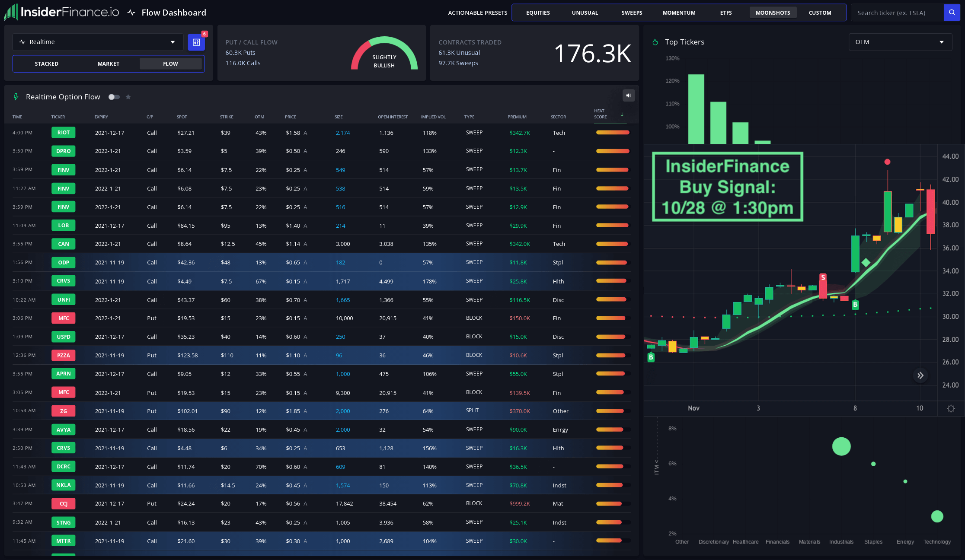Click the RIOT row heat score bar

(612, 133)
